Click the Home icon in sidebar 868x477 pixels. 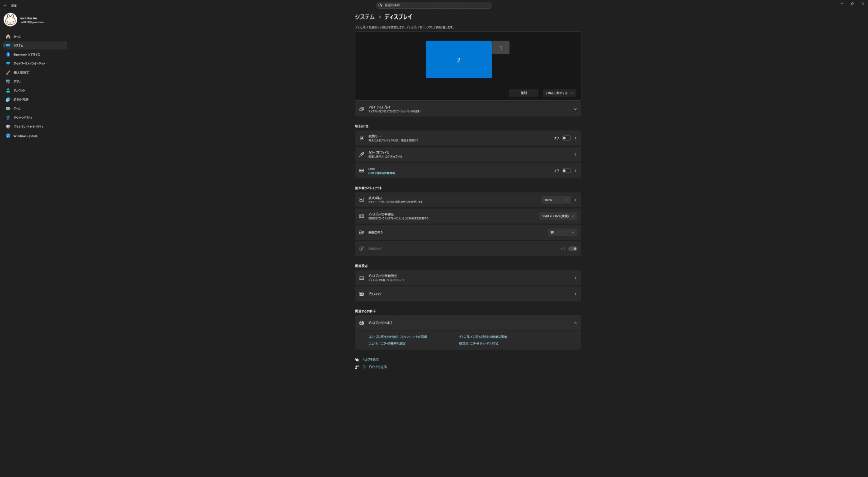[x=8, y=37]
